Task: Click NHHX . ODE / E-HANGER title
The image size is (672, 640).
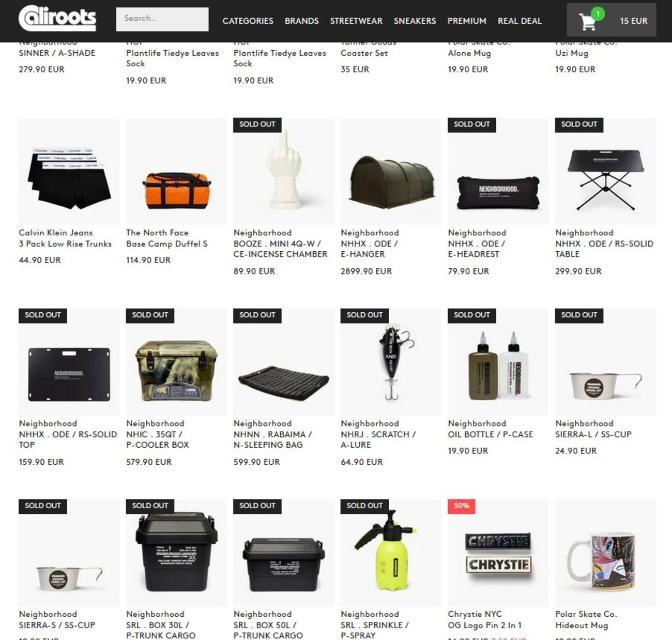Action: coord(369,249)
